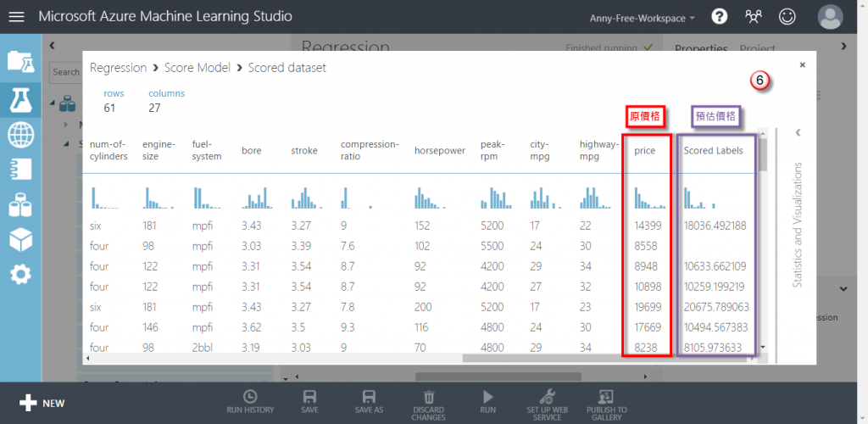This screenshot has height=424, width=868.
Task: Click the Save As button
Action: point(369,403)
